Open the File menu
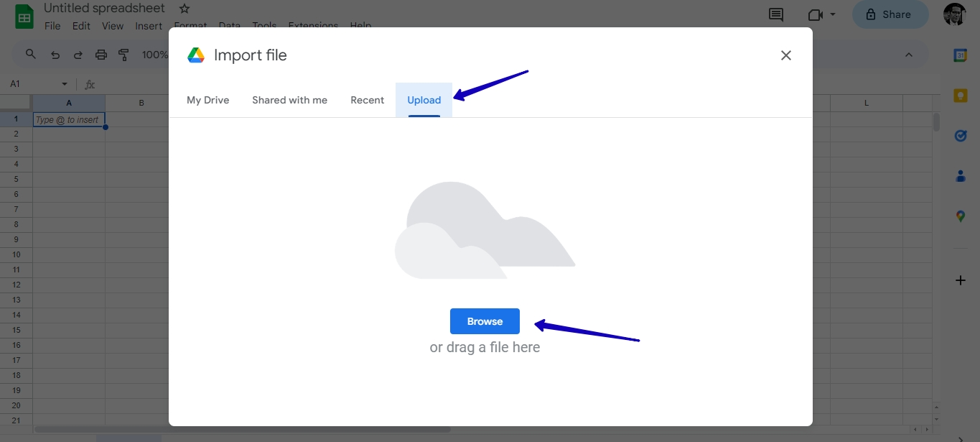 pyautogui.click(x=52, y=26)
